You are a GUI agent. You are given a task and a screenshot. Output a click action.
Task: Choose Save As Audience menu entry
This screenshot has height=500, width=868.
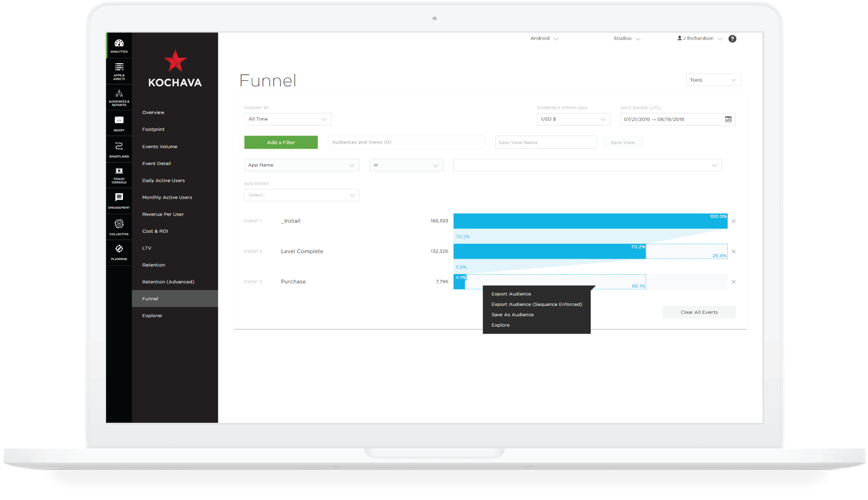coord(513,315)
